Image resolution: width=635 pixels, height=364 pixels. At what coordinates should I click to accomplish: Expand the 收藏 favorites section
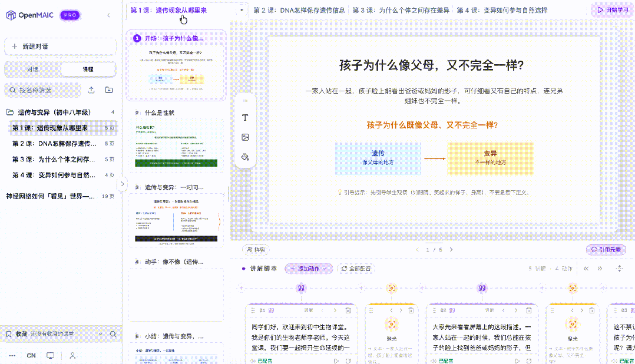tap(100, 334)
